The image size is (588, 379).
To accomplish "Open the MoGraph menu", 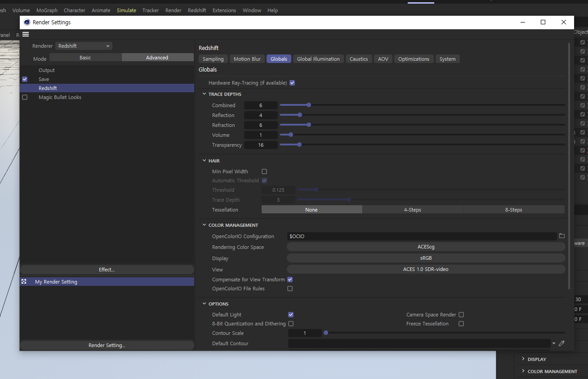I will [47, 10].
